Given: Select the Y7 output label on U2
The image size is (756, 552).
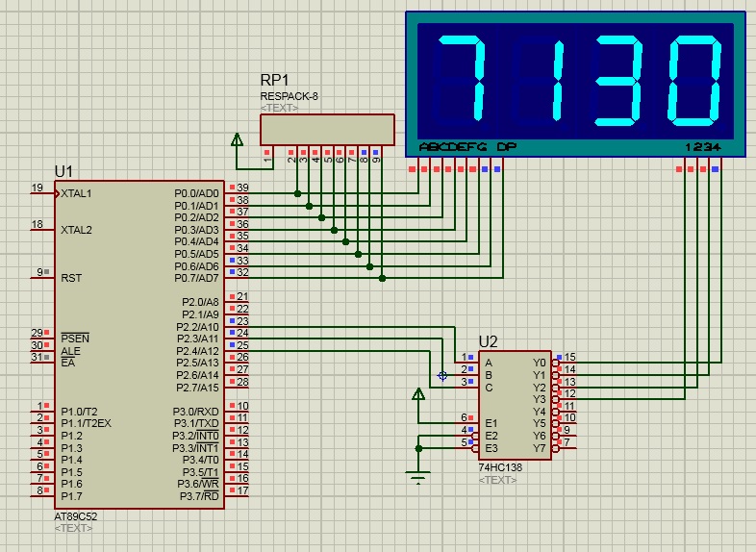Looking at the screenshot, I should click(539, 448).
